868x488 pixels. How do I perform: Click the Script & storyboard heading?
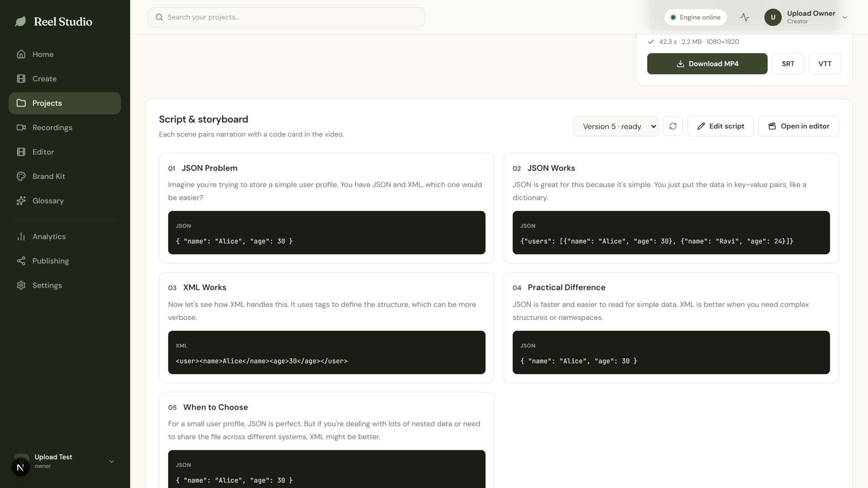[203, 119]
